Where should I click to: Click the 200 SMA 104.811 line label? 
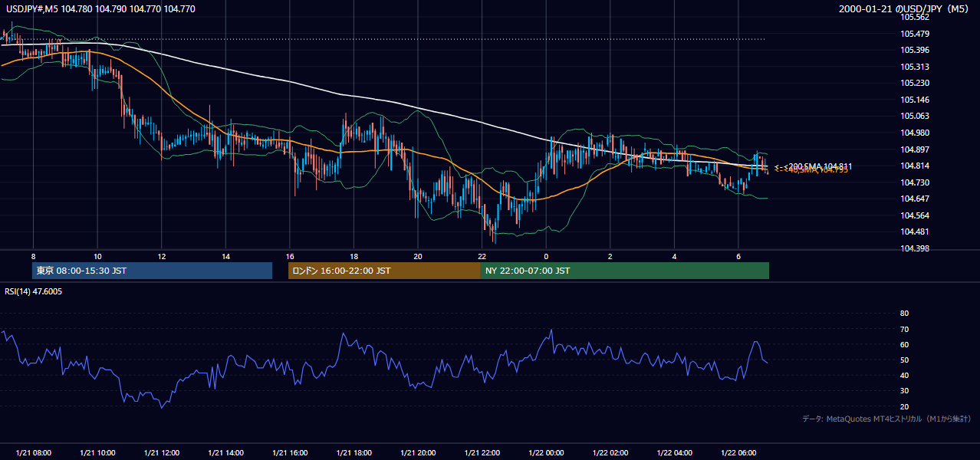813,166
